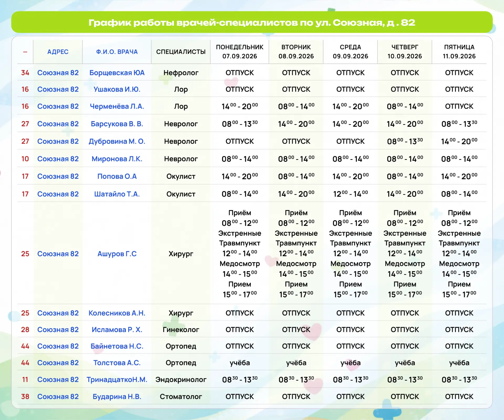Click the Невролог cell in Барсукова row
This screenshot has width=504, height=420.
tap(181, 124)
